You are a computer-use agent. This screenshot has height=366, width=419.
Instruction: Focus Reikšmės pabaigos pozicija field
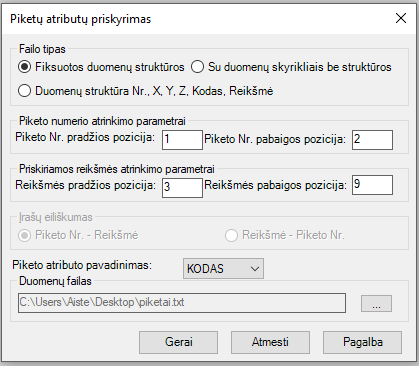point(372,185)
